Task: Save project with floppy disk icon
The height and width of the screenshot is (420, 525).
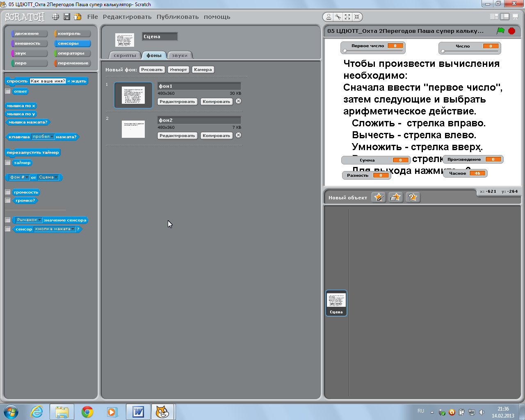Action: (66, 17)
